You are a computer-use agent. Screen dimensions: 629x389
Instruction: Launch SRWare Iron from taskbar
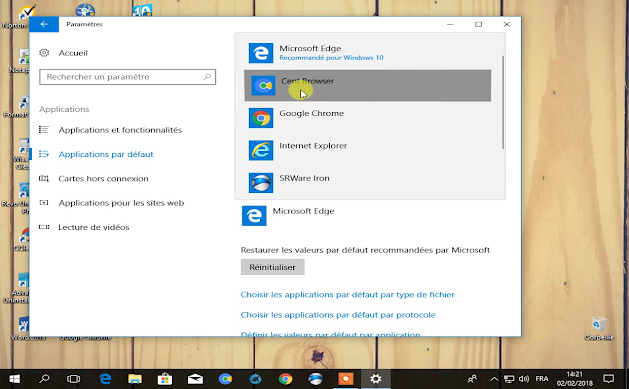pyautogui.click(x=316, y=379)
